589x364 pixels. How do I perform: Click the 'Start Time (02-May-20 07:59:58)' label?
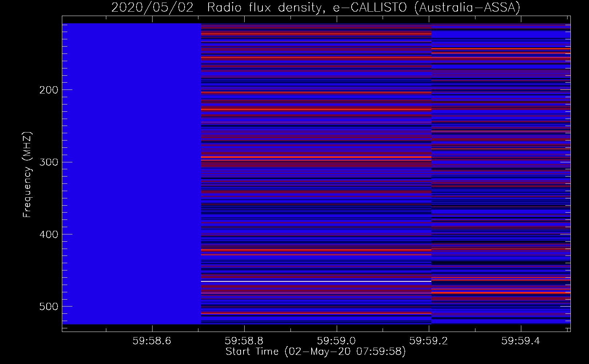tap(316, 352)
